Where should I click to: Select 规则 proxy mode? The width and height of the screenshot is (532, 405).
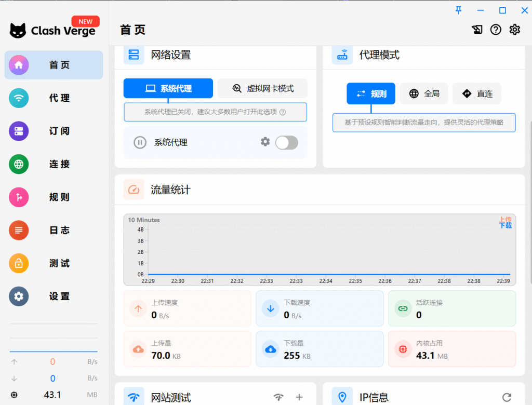(x=371, y=93)
